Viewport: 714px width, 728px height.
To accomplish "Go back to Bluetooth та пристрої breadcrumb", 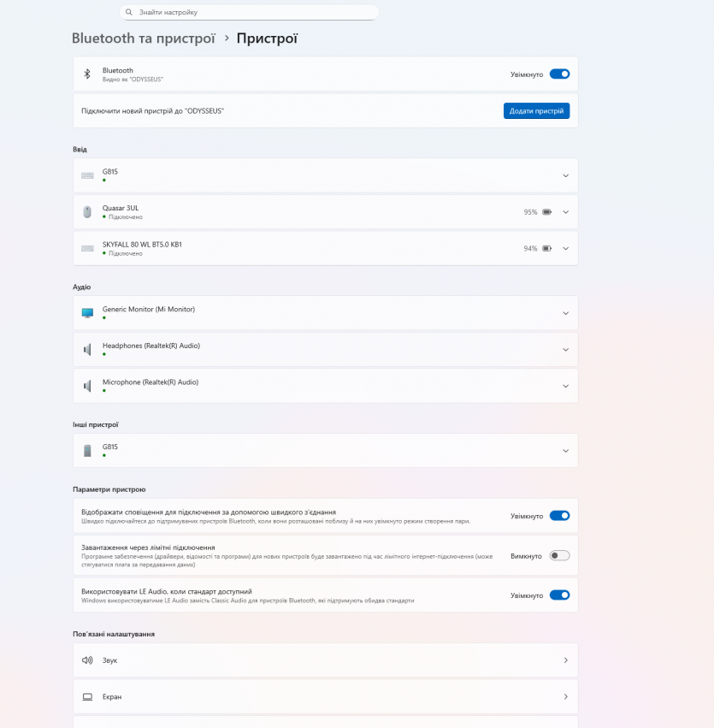I will tap(143, 38).
